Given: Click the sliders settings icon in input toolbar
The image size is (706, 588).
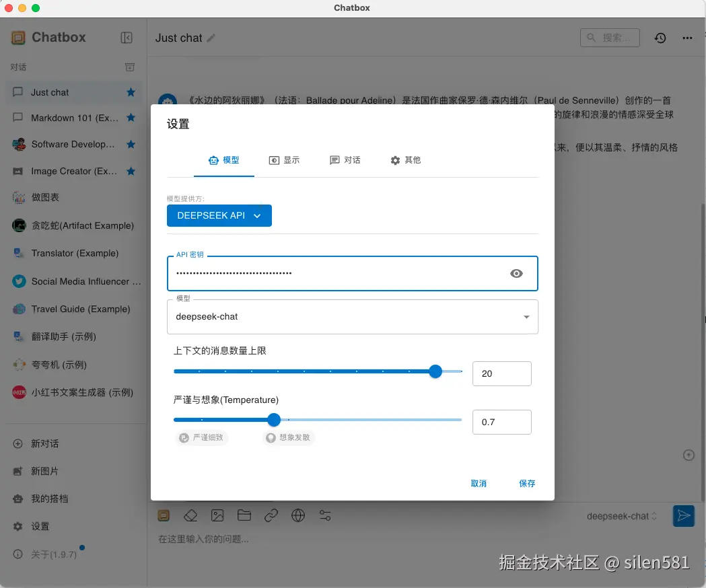Looking at the screenshot, I should [325, 515].
